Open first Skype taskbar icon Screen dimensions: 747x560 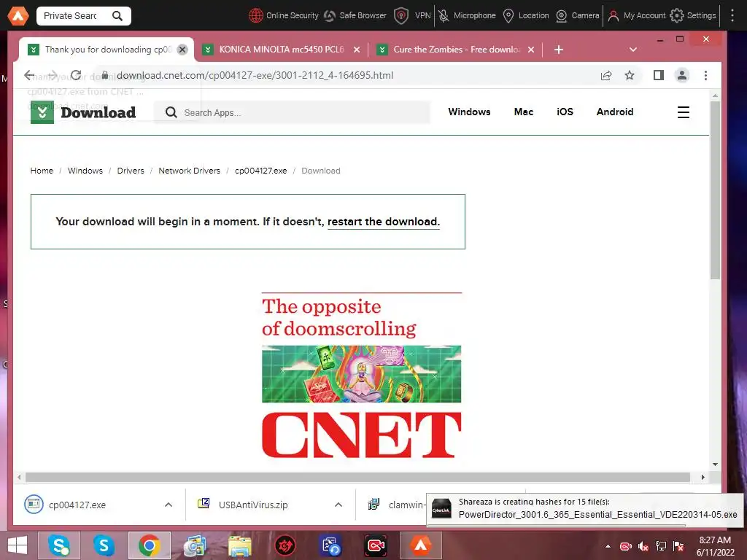[60, 545]
